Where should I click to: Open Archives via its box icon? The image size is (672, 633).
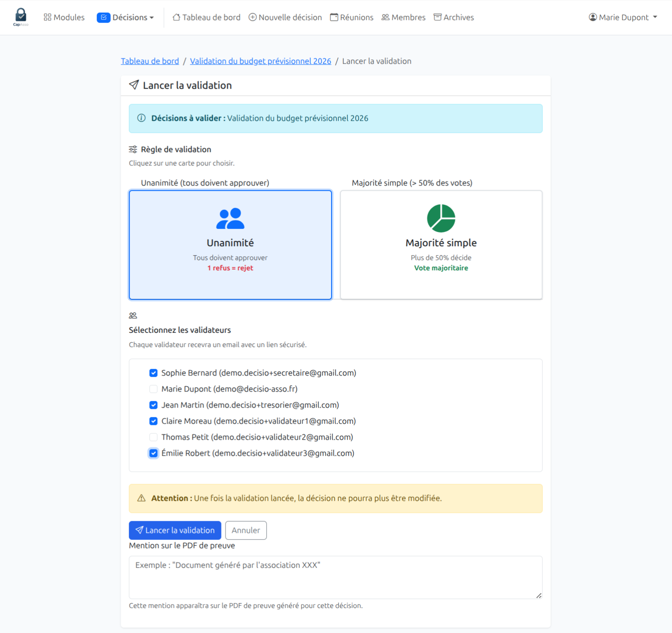click(x=438, y=17)
